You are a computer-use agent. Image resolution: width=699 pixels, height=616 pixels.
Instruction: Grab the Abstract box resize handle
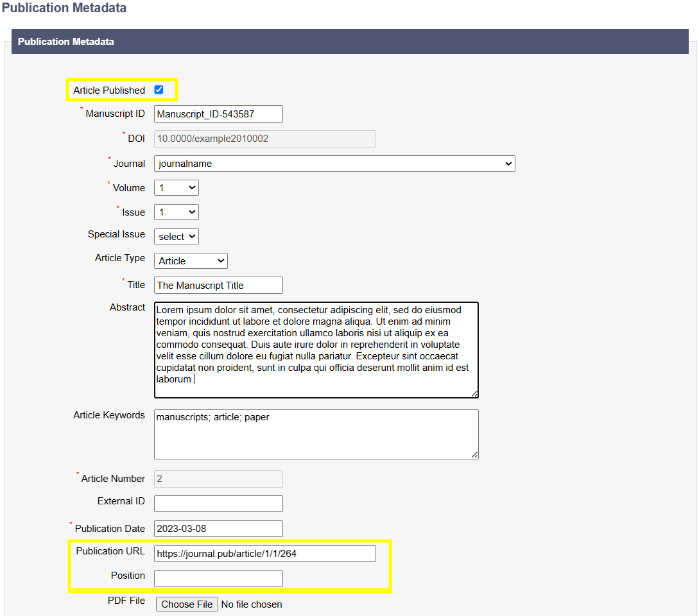tap(474, 393)
